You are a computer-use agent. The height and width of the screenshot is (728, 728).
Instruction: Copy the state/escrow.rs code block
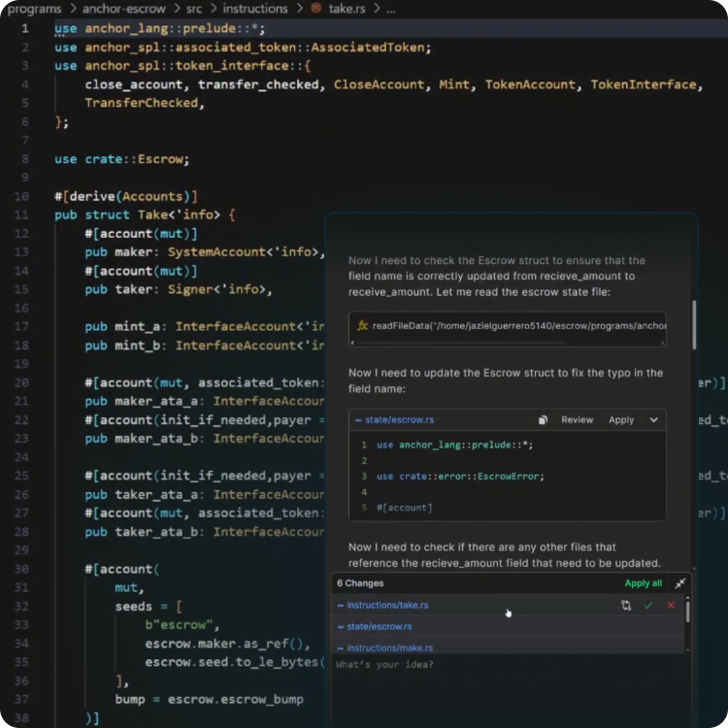[543, 420]
